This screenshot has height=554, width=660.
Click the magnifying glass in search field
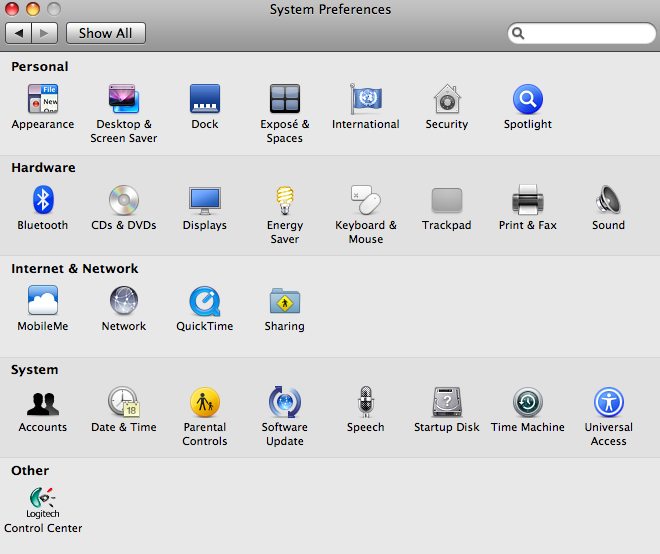click(518, 33)
